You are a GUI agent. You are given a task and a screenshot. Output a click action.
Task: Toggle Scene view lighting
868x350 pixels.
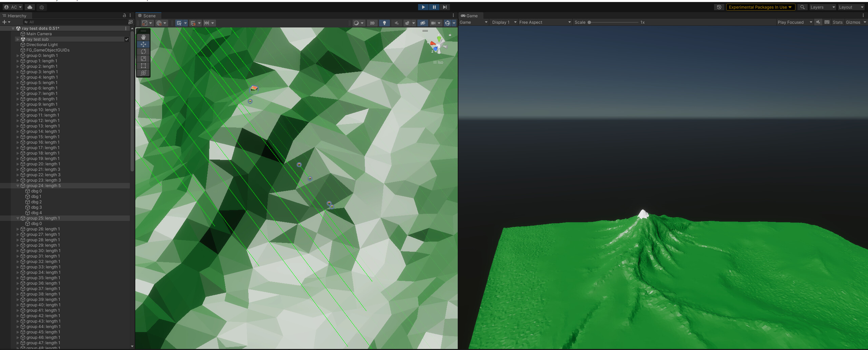pyautogui.click(x=384, y=23)
